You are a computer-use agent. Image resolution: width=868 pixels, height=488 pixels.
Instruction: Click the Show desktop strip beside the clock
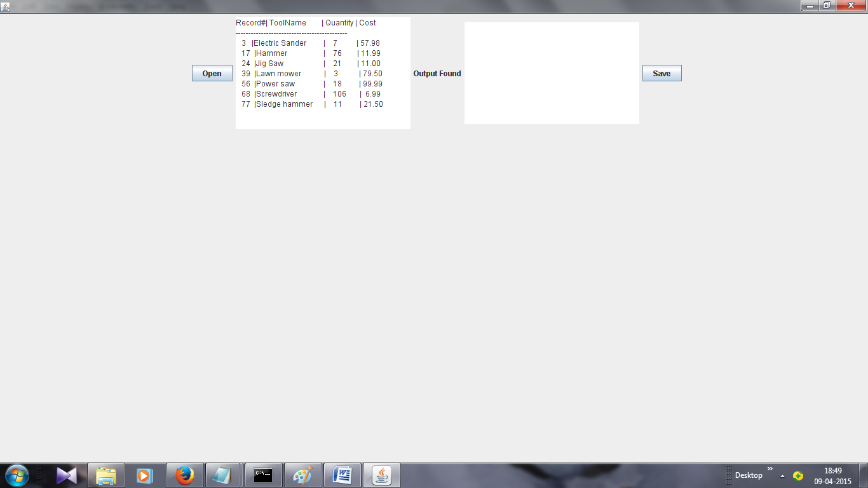[x=863, y=475]
